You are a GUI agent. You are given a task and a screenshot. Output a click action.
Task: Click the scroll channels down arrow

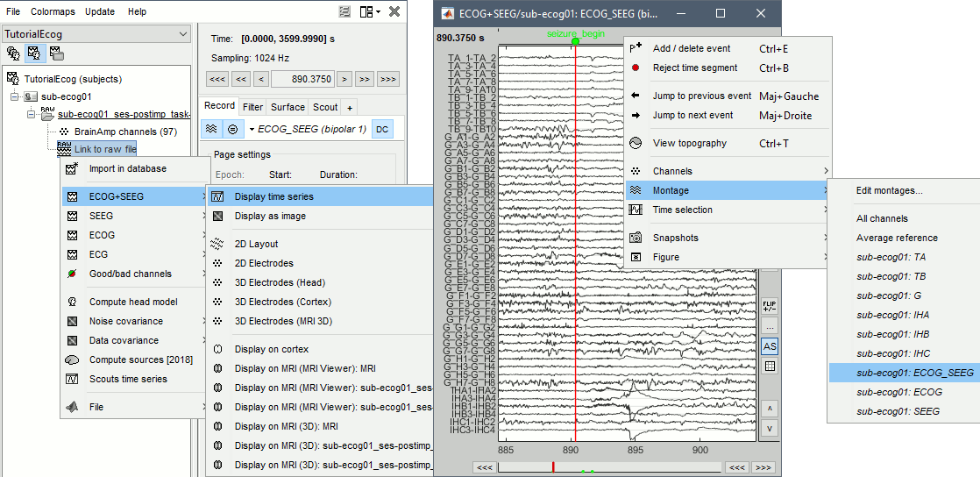(770, 428)
